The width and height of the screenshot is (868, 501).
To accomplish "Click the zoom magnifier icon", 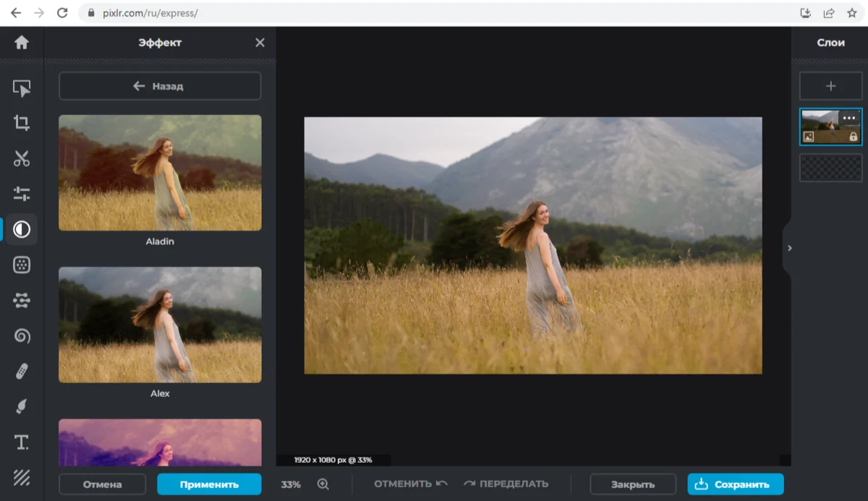I will click(x=323, y=484).
